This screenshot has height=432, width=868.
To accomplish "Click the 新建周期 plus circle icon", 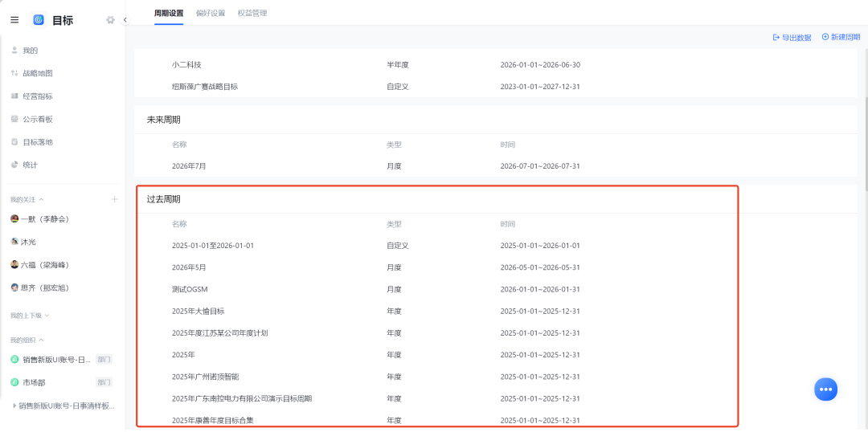I will [825, 36].
